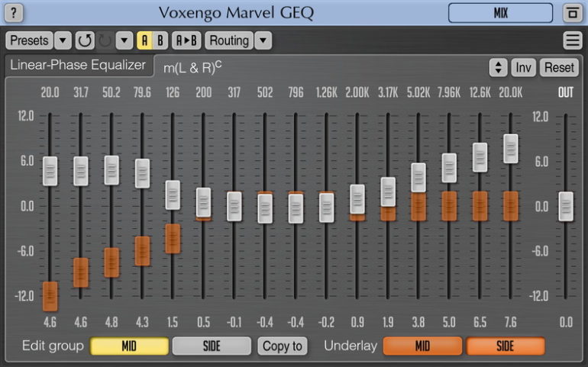Select the SIDE edit group

(x=212, y=346)
